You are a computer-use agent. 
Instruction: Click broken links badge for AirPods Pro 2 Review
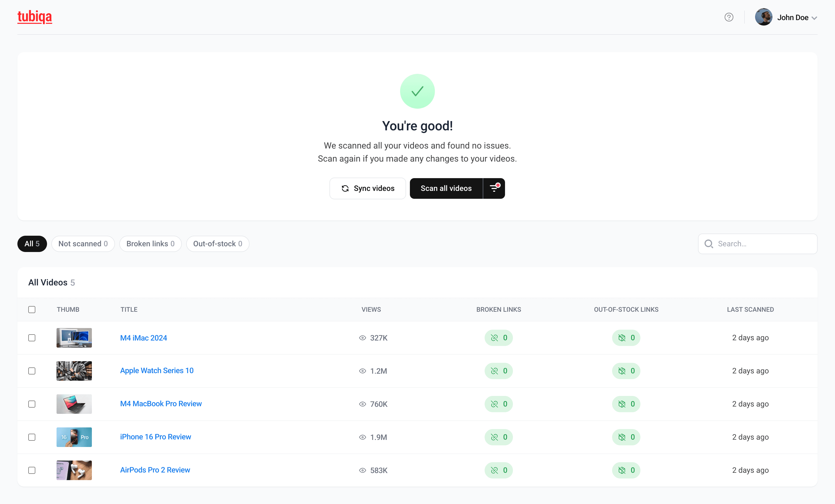(x=499, y=471)
